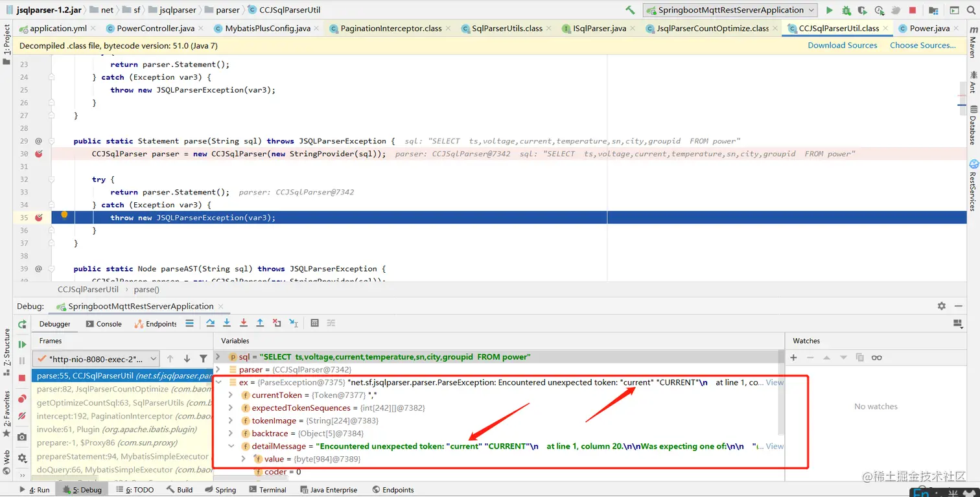Screen dimensions: 980x497
Task: Expand the sql variable node
Action: coord(218,357)
